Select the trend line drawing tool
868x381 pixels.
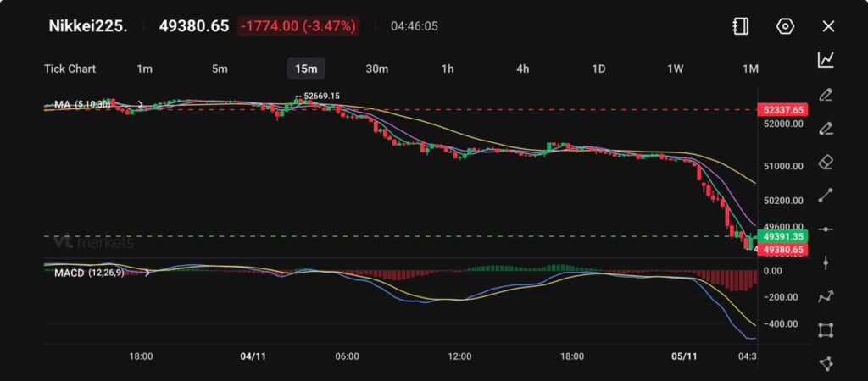tap(826, 196)
